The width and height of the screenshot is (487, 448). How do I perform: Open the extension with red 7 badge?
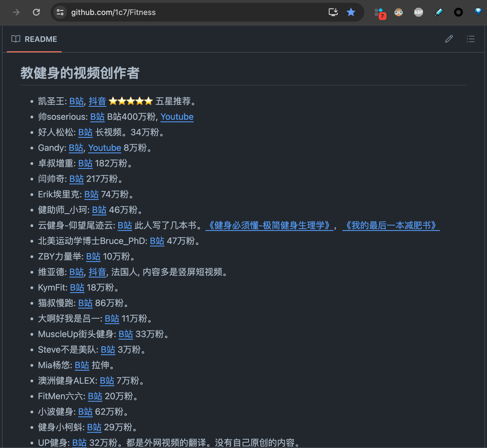(380, 13)
